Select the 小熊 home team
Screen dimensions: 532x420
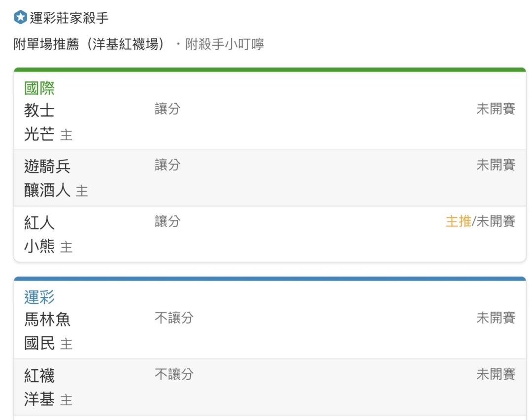click(x=39, y=246)
